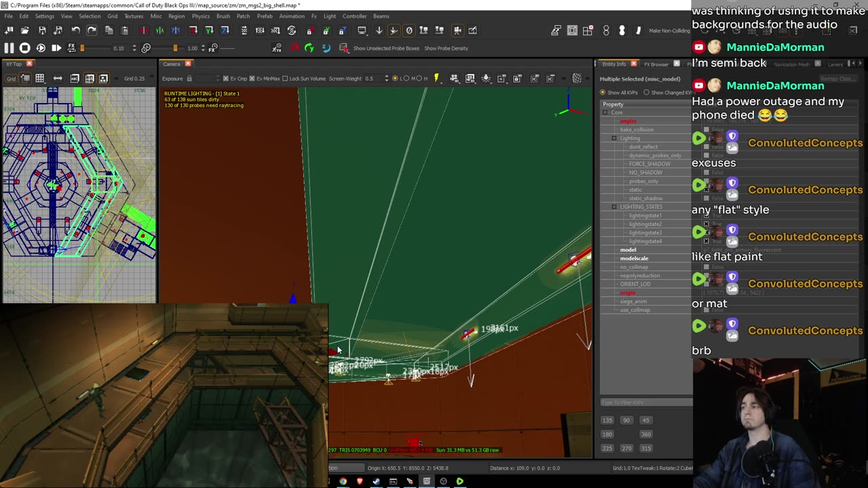Select the Show All KVPs radio button
Screen dimensions: 868x488
click(603, 92)
